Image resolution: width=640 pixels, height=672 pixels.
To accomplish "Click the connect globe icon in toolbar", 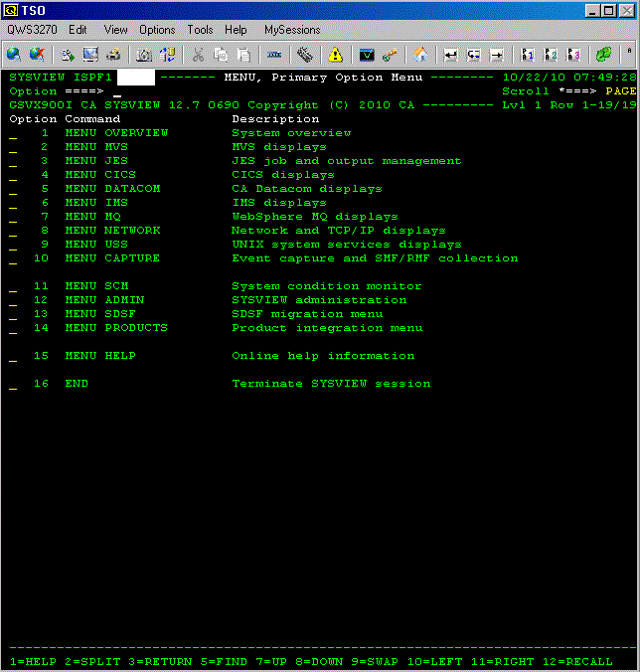I will tap(14, 55).
